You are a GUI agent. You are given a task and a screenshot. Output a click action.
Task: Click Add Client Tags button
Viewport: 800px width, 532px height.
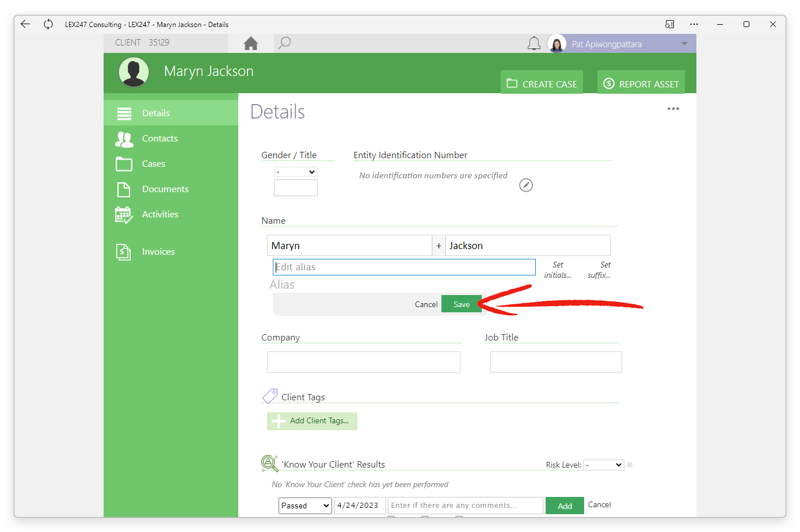[312, 421]
